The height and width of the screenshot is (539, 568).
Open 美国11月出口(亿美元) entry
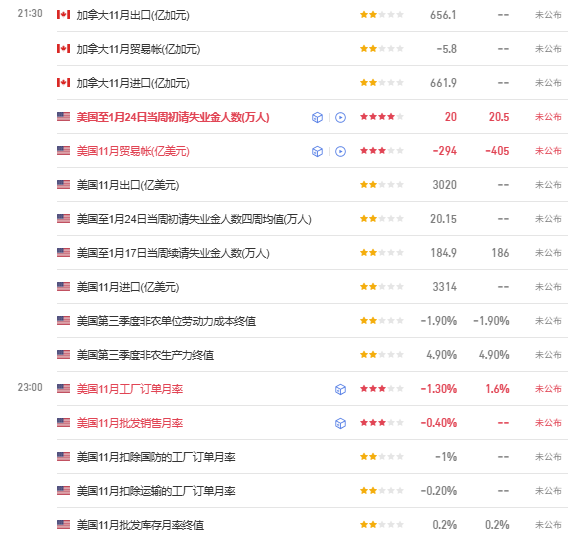128,185
